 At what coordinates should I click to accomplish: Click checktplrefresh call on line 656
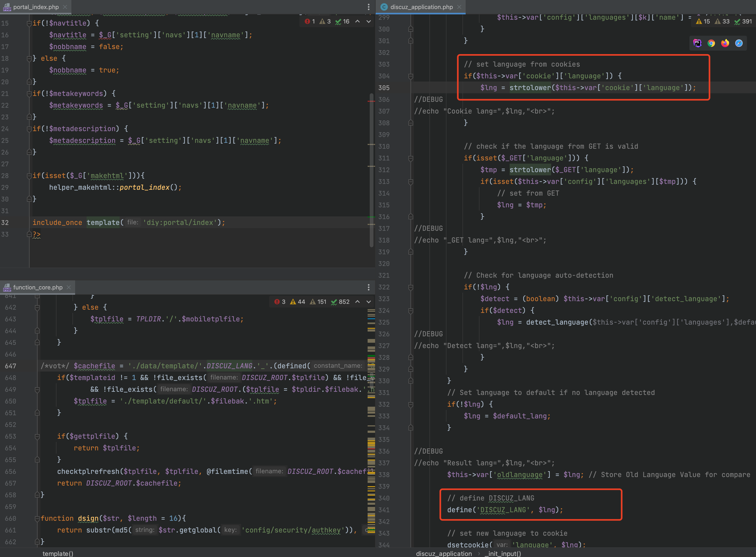click(88, 471)
